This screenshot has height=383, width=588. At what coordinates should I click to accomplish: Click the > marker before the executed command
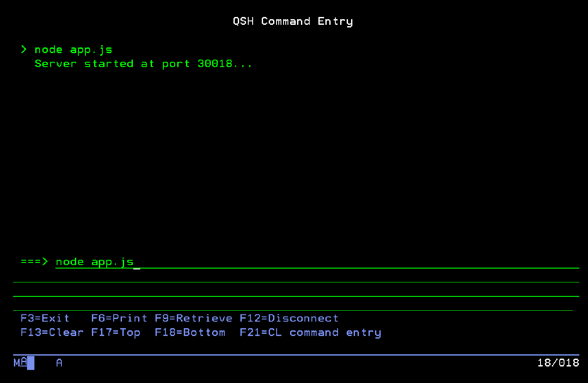(x=24, y=50)
